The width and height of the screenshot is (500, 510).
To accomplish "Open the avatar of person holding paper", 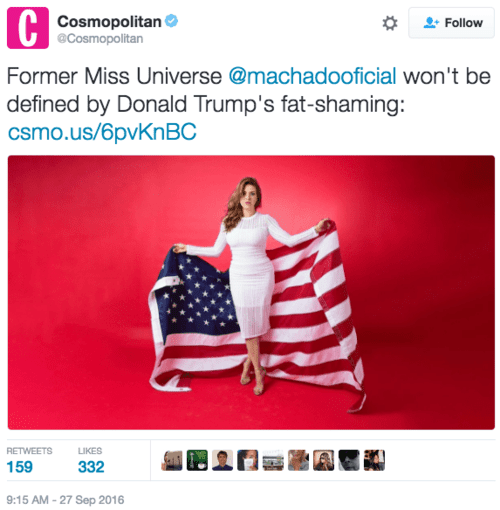I will click(248, 460).
